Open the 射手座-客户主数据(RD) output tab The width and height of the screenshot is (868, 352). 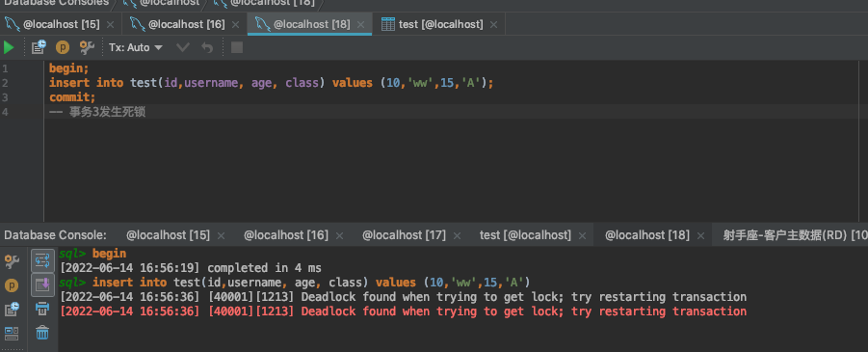(795, 235)
